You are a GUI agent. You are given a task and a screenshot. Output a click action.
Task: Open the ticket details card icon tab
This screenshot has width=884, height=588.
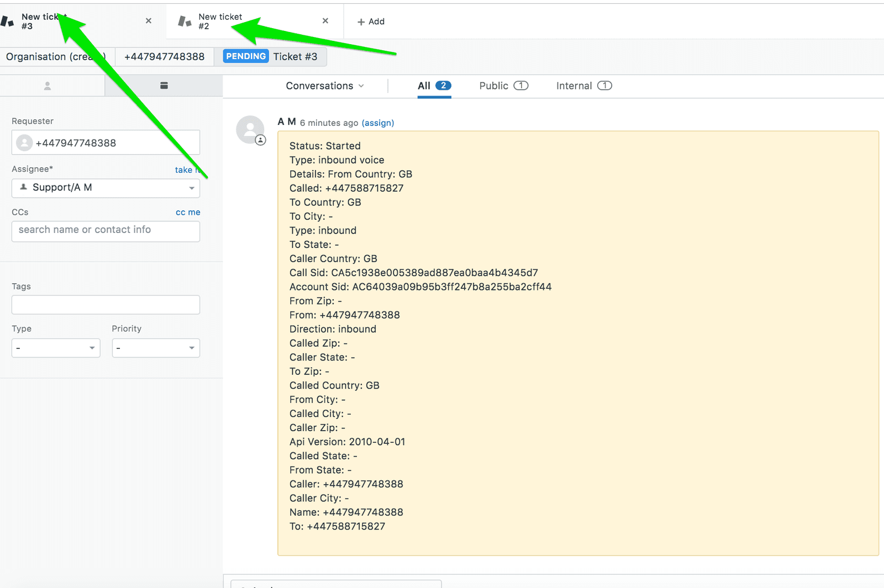[x=164, y=86]
